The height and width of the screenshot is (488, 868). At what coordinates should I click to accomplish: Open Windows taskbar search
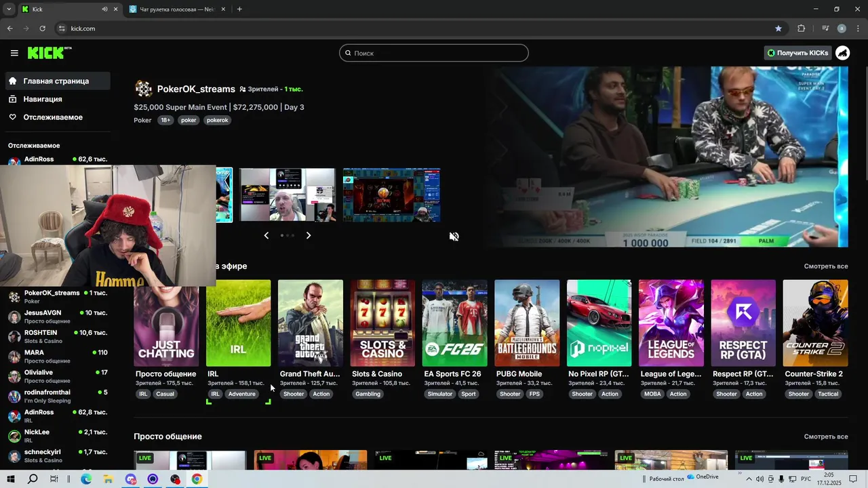point(33,479)
